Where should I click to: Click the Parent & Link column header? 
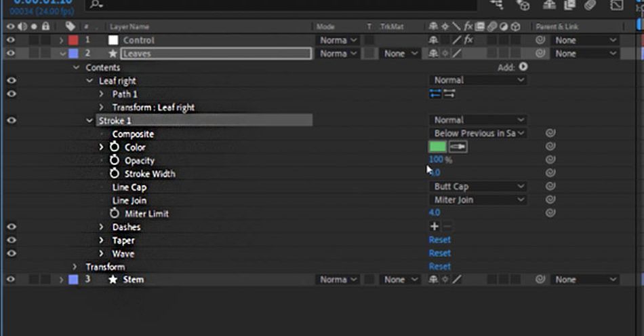click(x=557, y=26)
